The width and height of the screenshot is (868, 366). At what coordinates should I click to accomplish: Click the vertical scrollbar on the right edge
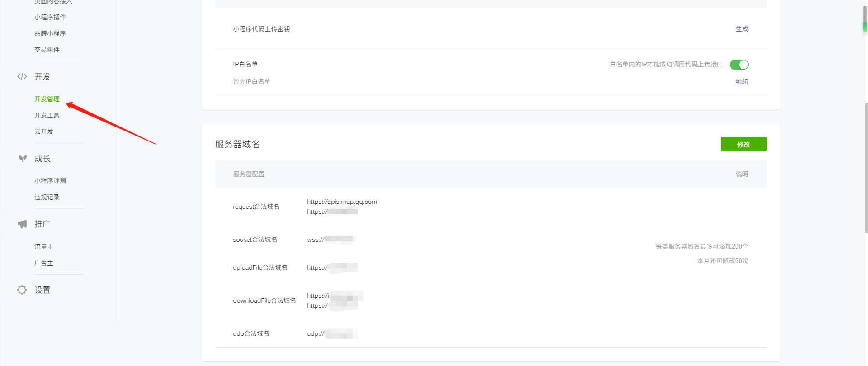[865, 167]
